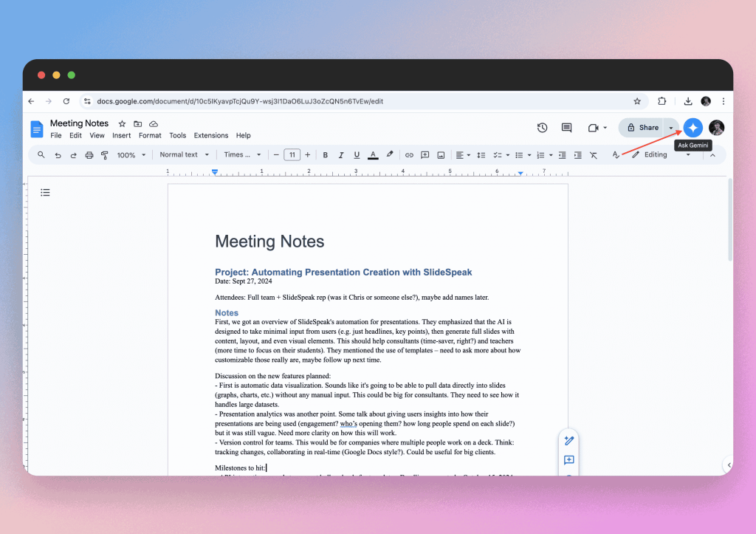756x534 pixels.
Task: Go back in browser
Action: pos(31,101)
